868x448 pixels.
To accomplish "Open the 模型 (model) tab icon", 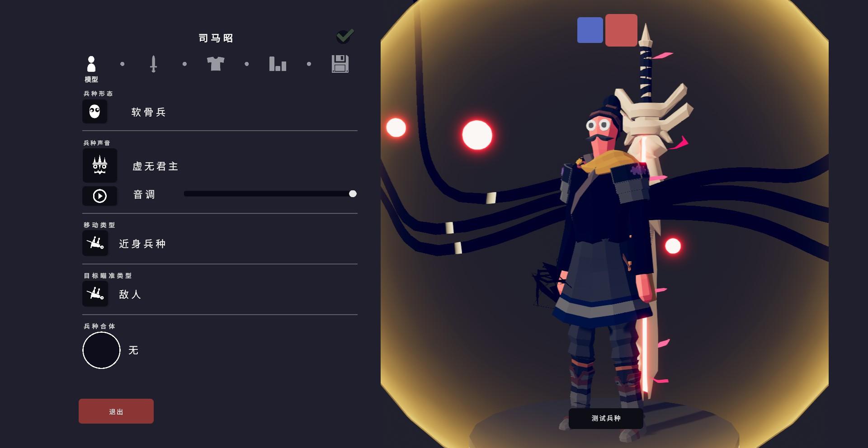I will (x=91, y=64).
